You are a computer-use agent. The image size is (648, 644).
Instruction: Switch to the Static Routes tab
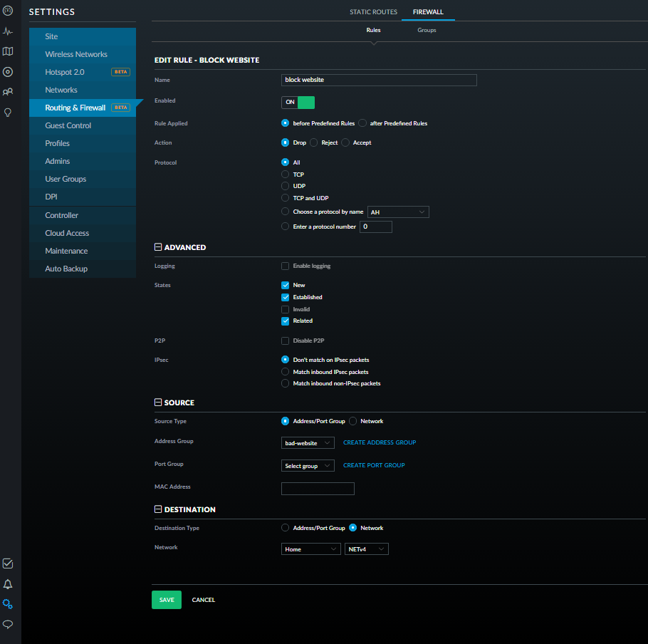(373, 12)
